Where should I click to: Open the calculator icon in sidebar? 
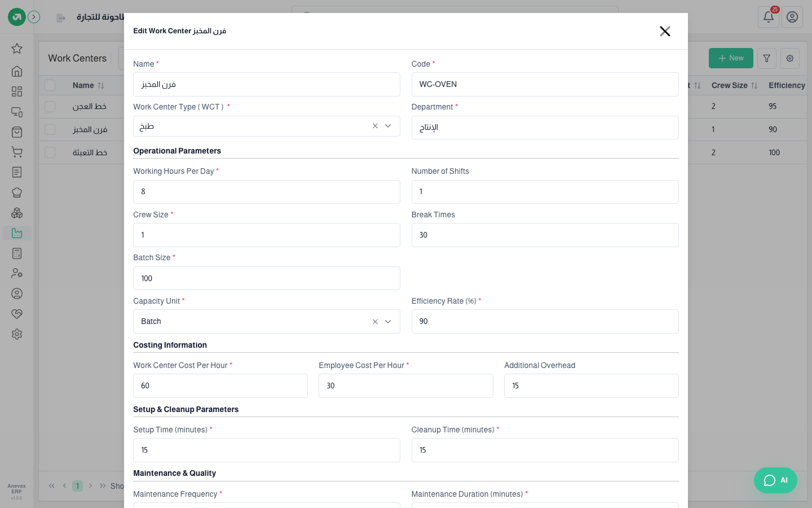point(17,253)
